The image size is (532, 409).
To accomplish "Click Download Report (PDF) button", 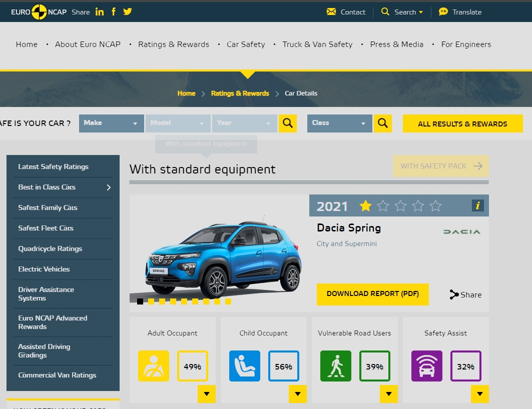I will pyautogui.click(x=372, y=294).
